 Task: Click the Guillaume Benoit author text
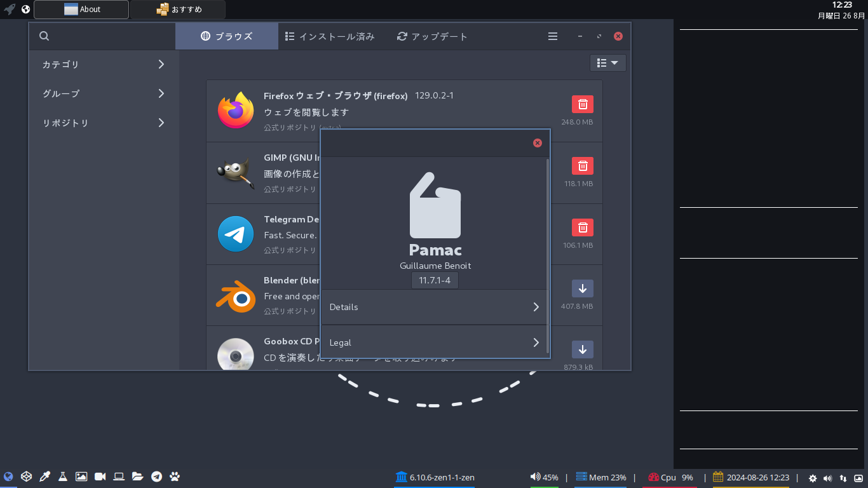(x=435, y=266)
